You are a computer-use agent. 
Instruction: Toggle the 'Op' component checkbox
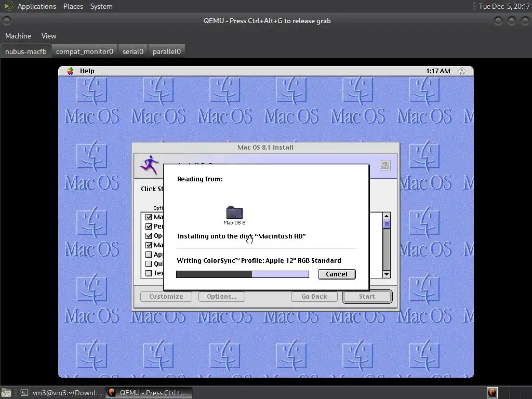point(149,236)
